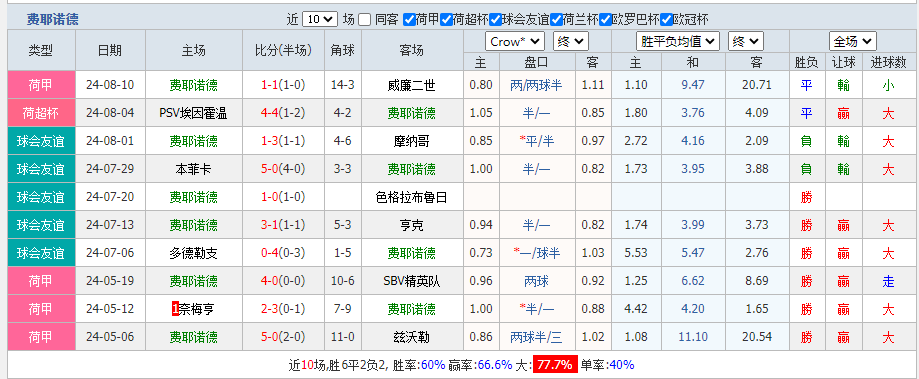Uncheck the 荷甲 league filter
This screenshot has height=379, width=919.
pos(409,19)
